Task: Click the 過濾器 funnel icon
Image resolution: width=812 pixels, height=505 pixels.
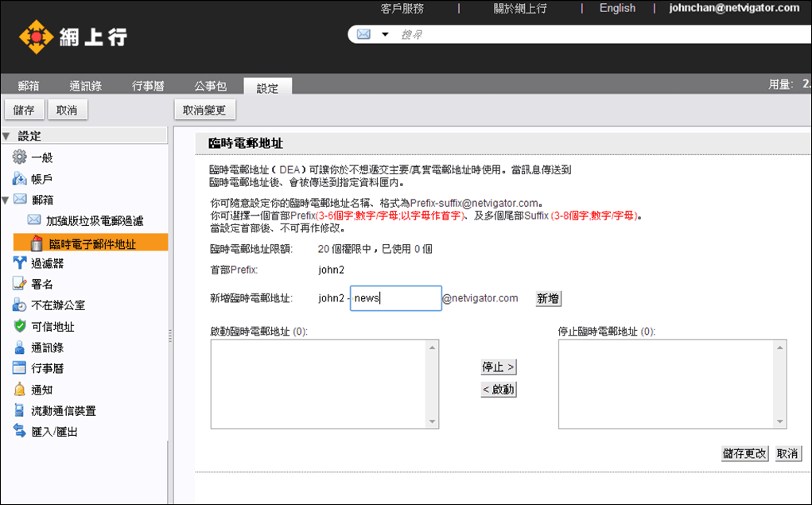Action: click(x=19, y=263)
